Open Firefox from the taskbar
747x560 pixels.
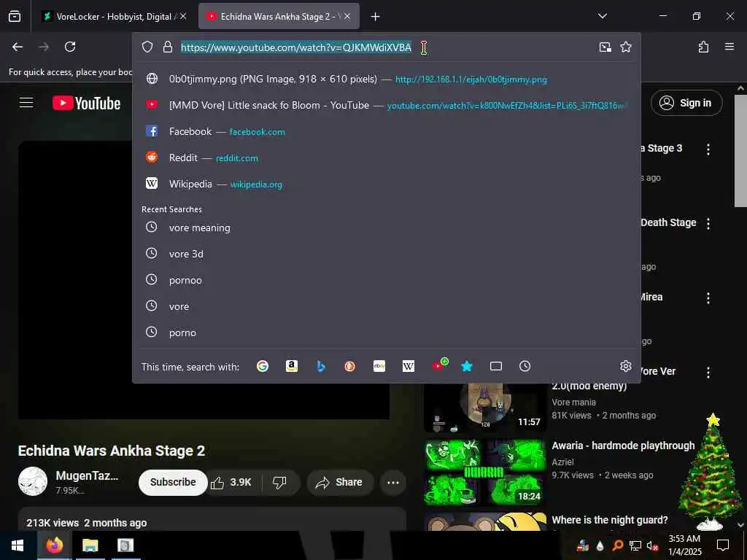click(54, 545)
